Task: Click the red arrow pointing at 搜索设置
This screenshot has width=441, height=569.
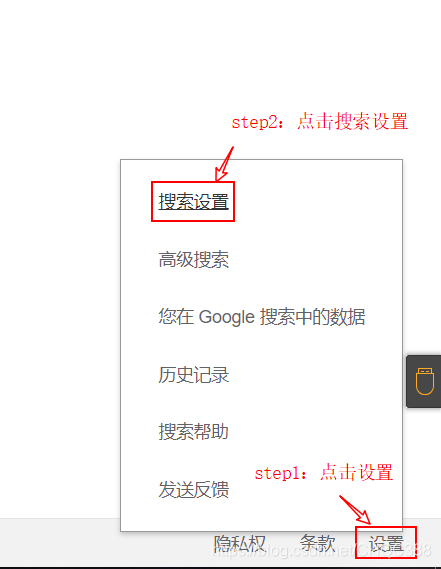Action: pyautogui.click(x=224, y=164)
